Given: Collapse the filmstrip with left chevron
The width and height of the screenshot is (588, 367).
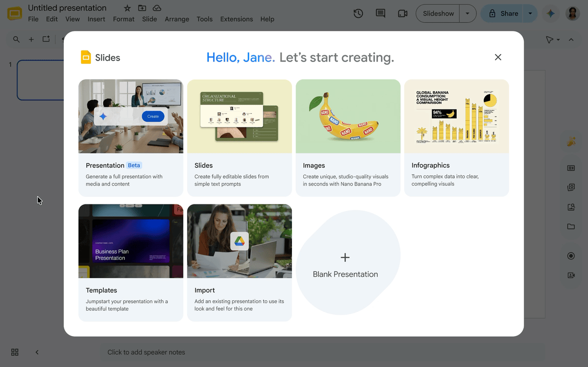Looking at the screenshot, I should click(37, 352).
